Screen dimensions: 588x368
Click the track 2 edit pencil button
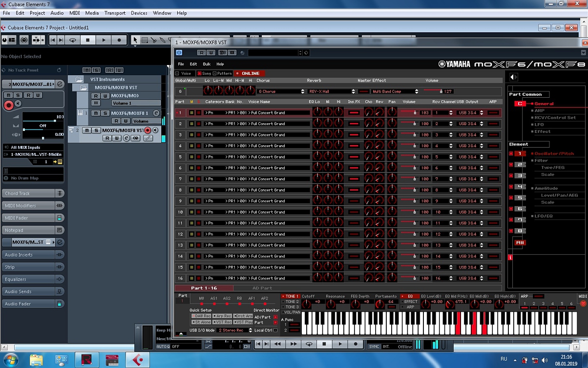click(x=147, y=138)
